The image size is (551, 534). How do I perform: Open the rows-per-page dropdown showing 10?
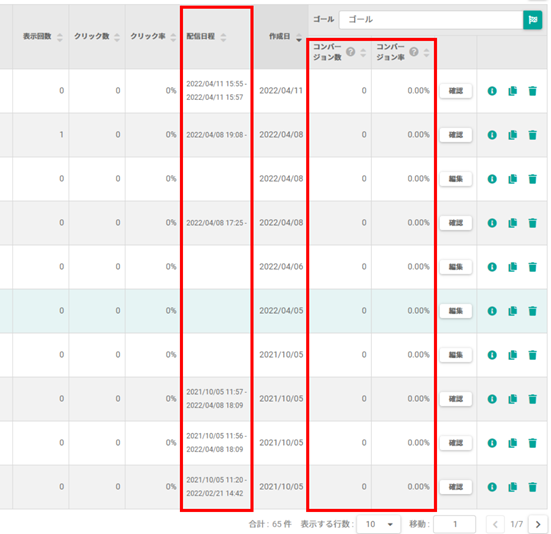tap(378, 524)
